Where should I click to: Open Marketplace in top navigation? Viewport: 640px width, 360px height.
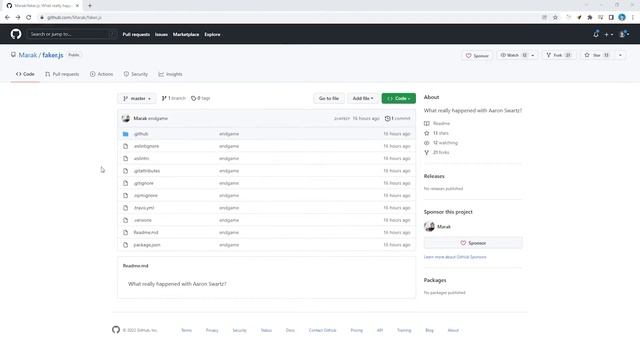(x=186, y=35)
